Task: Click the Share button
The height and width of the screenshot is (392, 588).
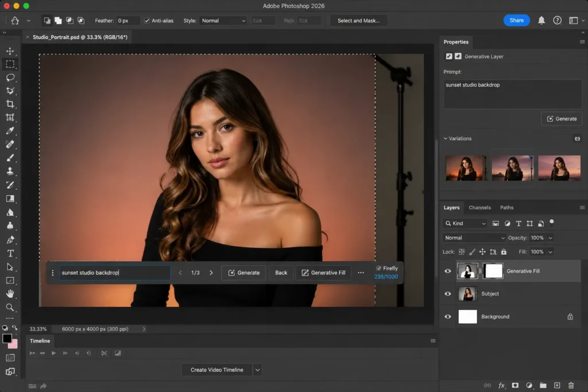Action: click(x=516, y=20)
